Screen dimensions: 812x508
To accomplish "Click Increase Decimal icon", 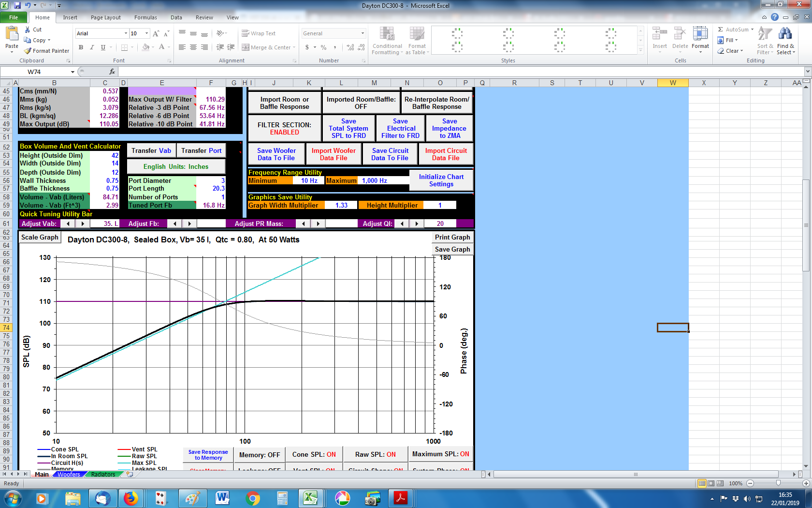I will point(350,47).
